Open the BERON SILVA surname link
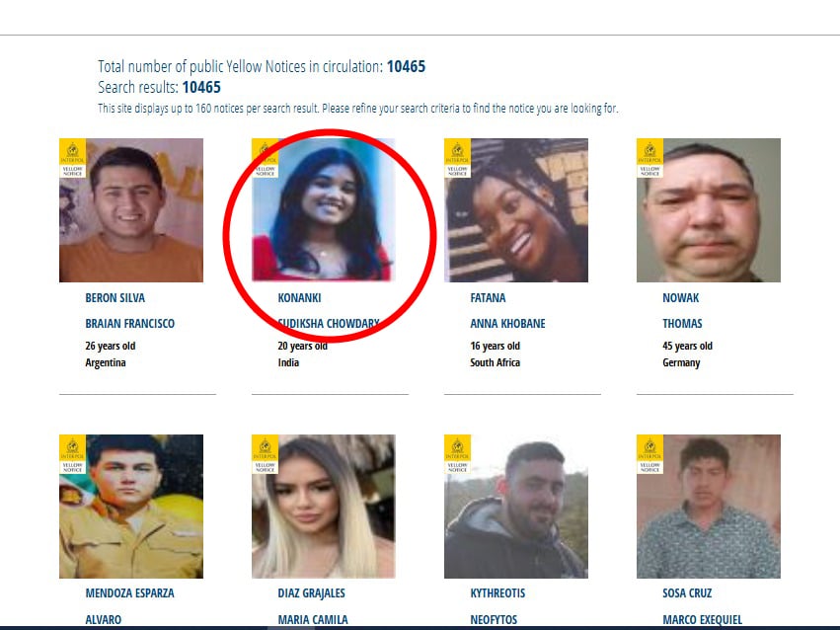This screenshot has width=840, height=630. [115, 298]
